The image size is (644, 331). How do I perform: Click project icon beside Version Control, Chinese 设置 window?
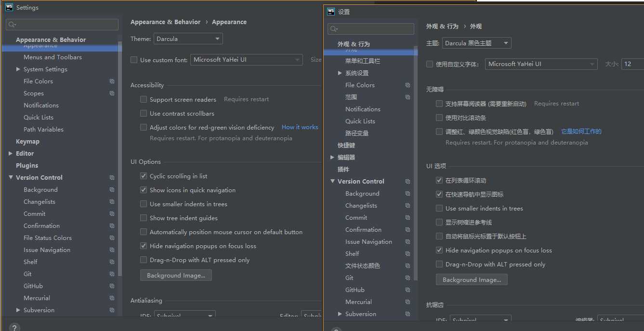(407, 182)
